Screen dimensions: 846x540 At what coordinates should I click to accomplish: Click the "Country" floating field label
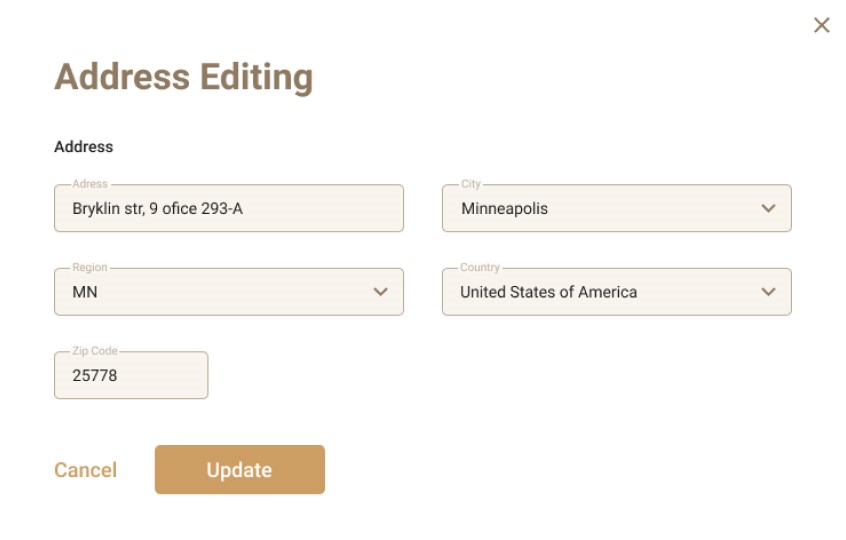coord(480,268)
